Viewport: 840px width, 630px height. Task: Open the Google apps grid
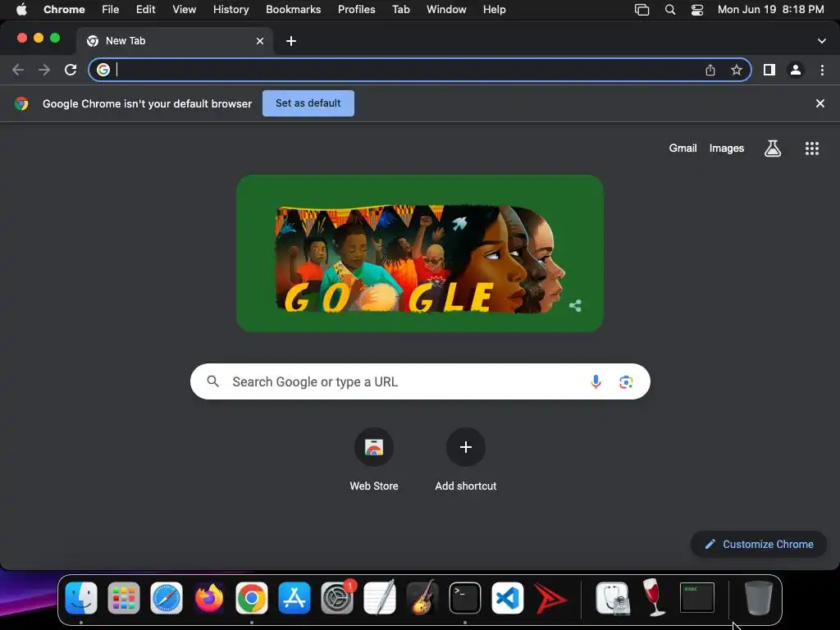tap(812, 148)
